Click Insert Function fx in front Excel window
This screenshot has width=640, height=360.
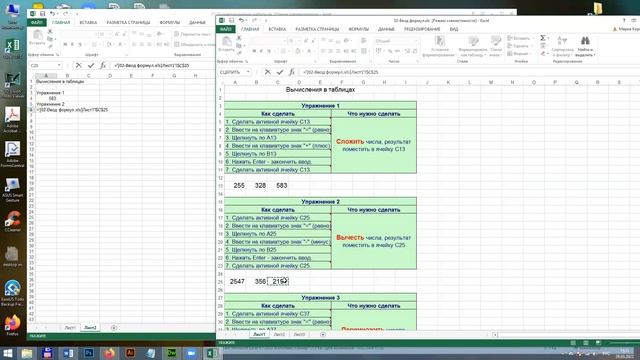(291, 72)
